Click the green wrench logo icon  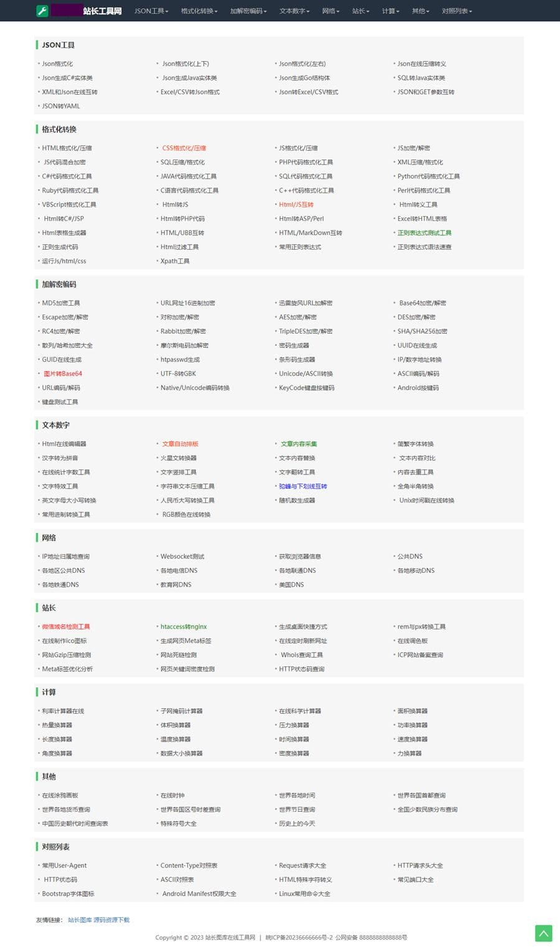click(42, 11)
